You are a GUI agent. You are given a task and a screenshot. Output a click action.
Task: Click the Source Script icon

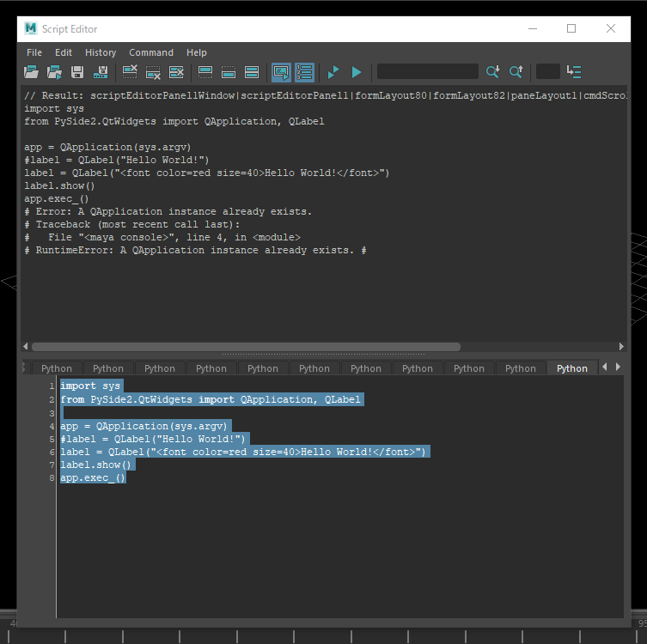(x=54, y=72)
